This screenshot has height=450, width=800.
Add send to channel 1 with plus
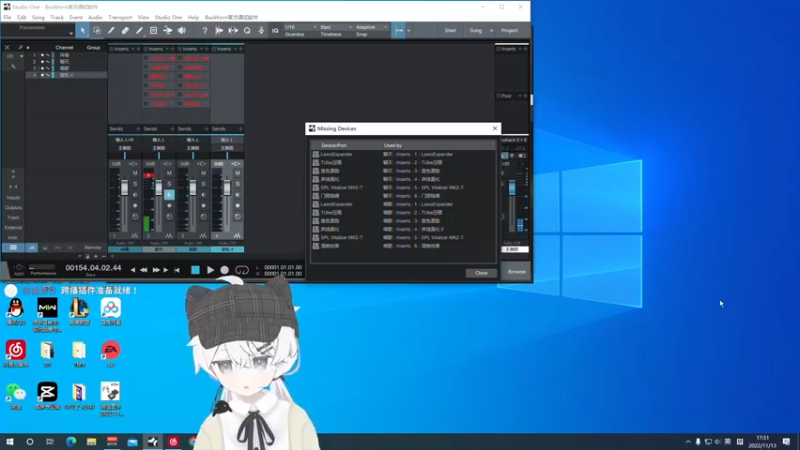138,129
